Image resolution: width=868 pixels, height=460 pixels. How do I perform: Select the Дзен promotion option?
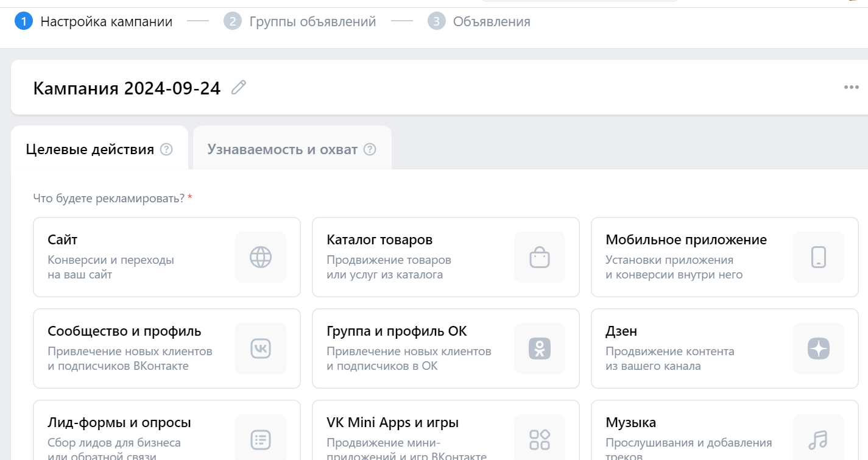(x=725, y=349)
